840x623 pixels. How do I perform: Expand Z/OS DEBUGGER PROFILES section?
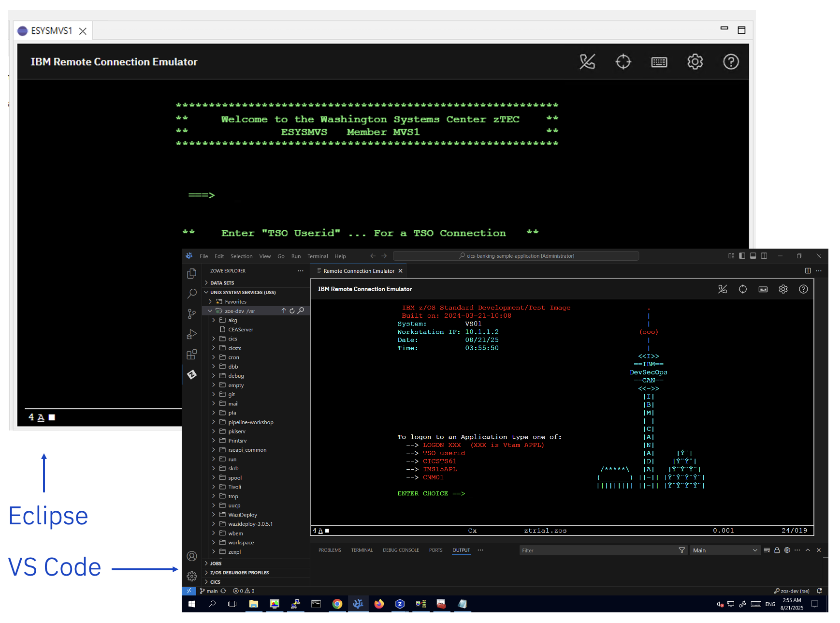256,573
